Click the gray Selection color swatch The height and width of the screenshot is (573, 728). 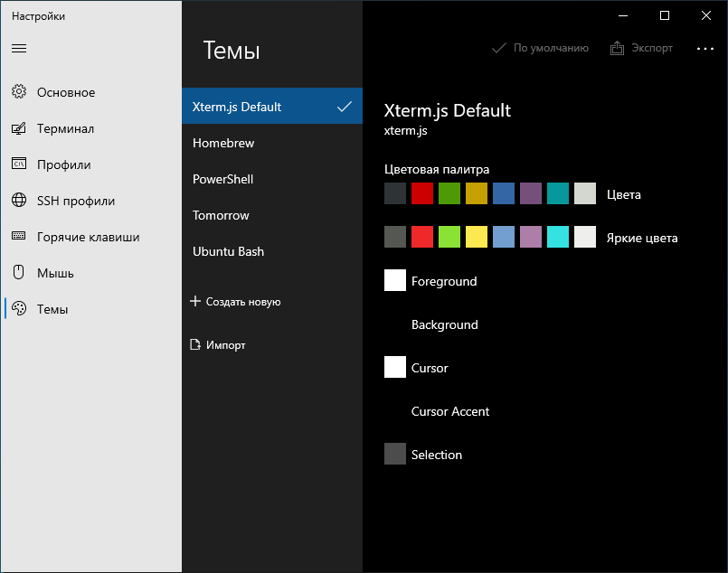tap(395, 454)
